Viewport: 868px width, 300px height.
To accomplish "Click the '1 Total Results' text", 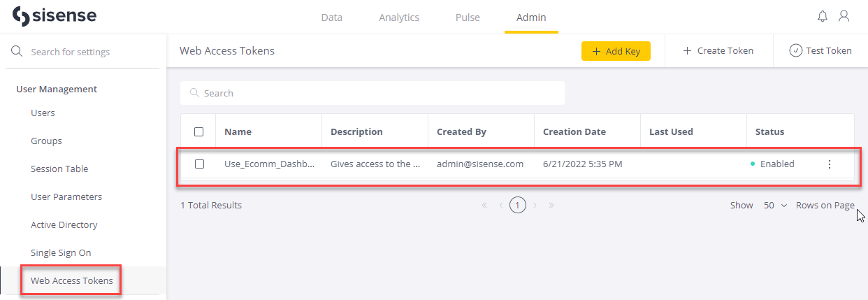I will (211, 205).
